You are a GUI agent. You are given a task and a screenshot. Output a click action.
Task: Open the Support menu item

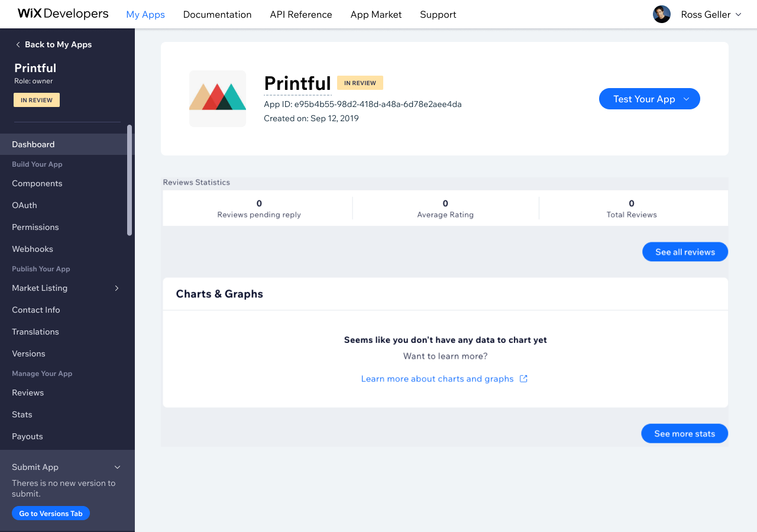438,15
